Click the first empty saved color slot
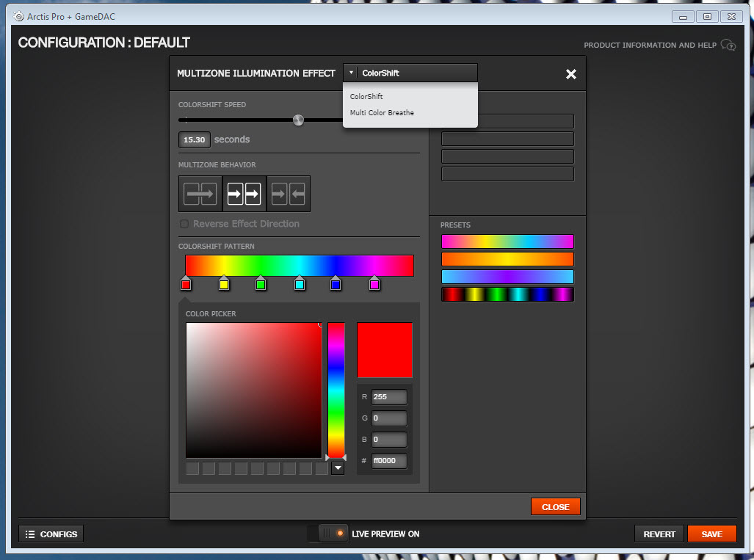Viewport: 754px width, 560px height. [x=192, y=468]
